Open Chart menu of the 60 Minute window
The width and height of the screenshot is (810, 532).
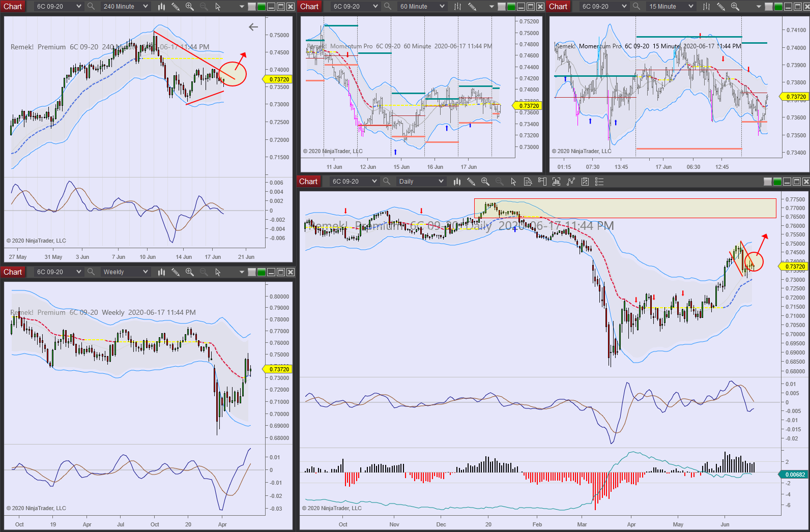[x=309, y=7]
